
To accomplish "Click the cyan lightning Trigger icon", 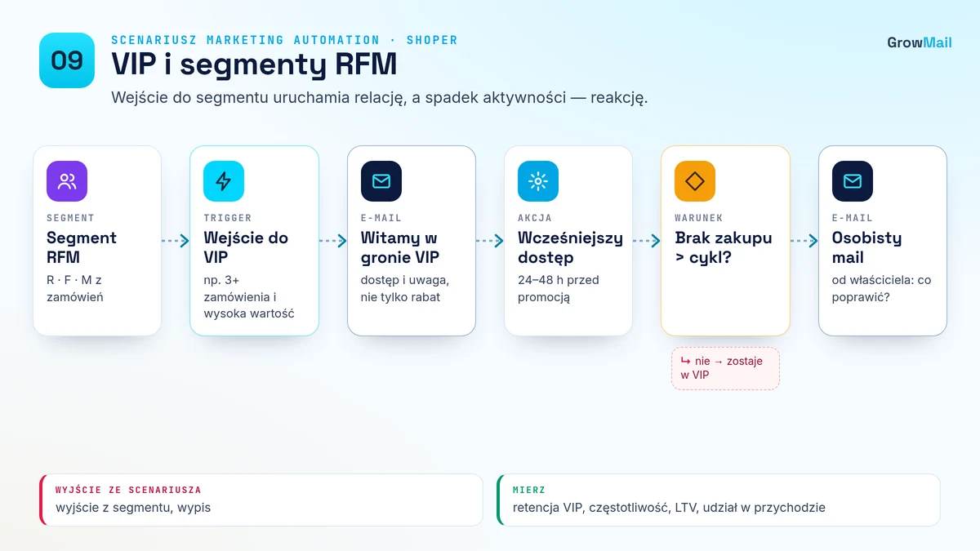I will (224, 181).
